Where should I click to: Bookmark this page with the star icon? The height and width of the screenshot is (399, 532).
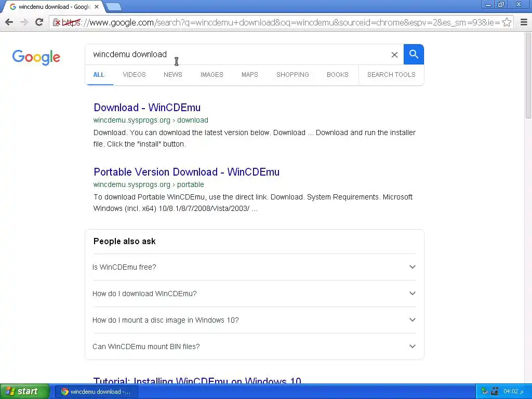[x=507, y=22]
